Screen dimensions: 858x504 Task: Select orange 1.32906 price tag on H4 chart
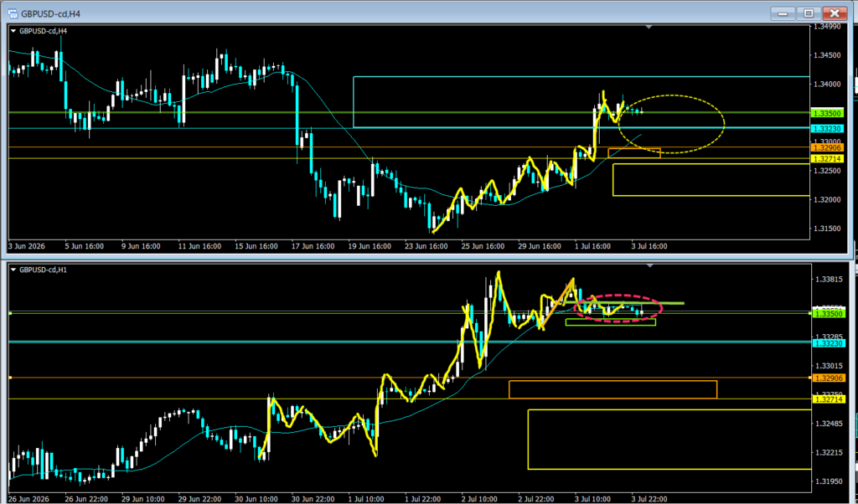tap(828, 147)
